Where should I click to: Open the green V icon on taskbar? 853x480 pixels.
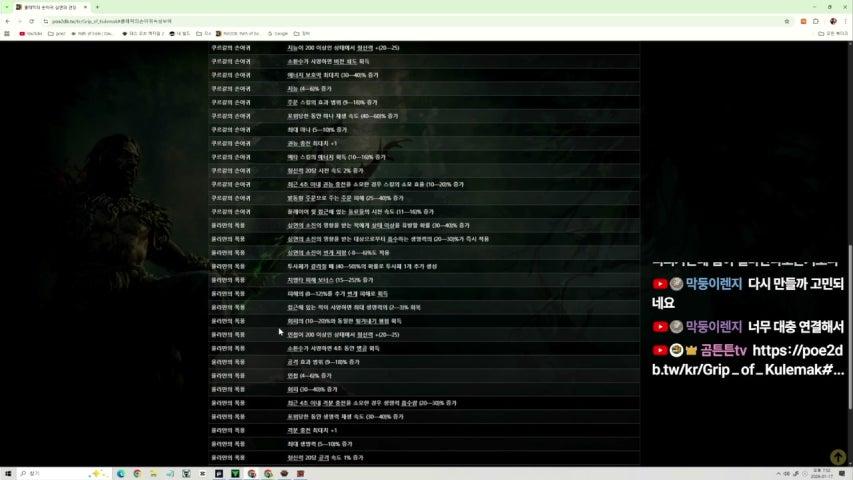(x=235, y=473)
